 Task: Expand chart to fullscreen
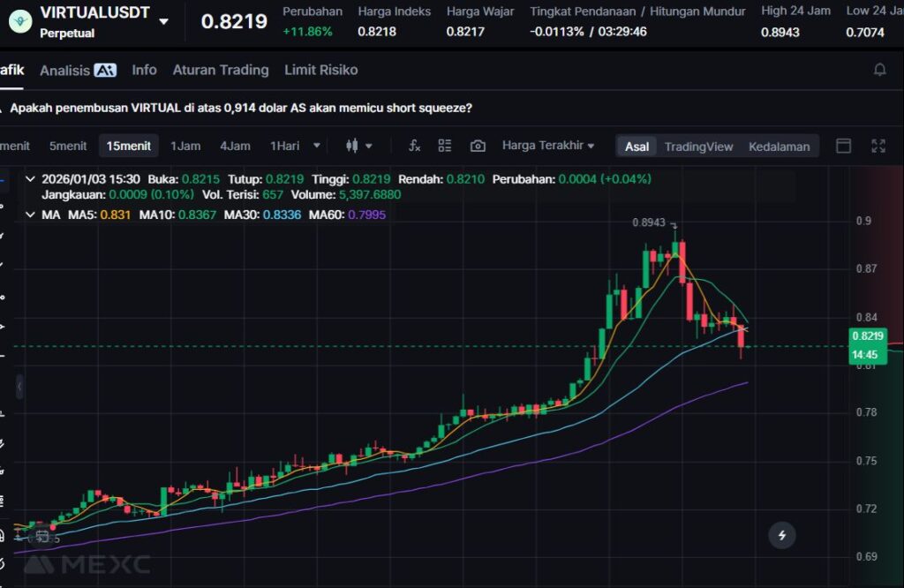[x=878, y=146]
